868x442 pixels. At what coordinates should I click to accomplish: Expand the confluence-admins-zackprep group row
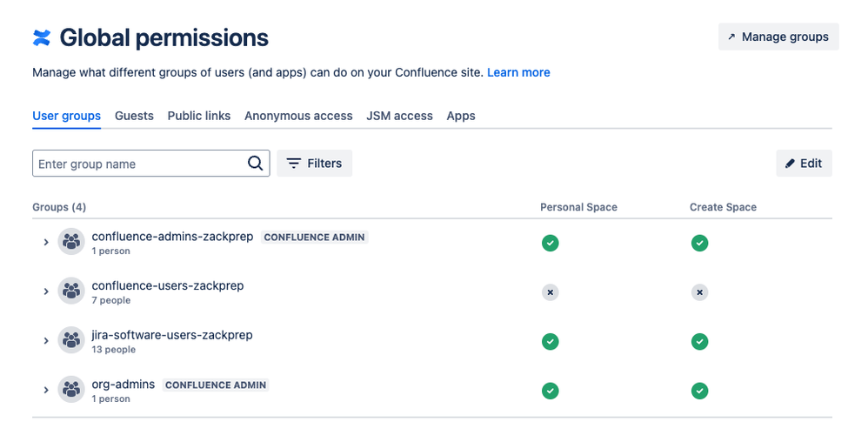(x=46, y=242)
